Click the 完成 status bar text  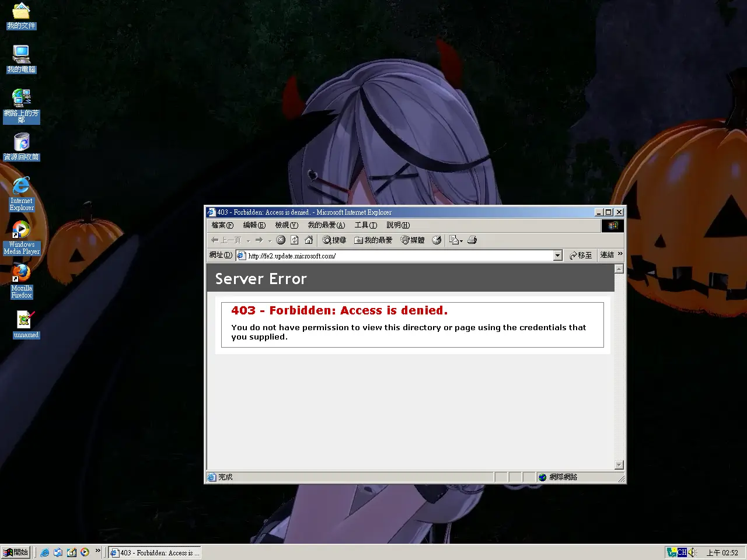click(x=225, y=477)
